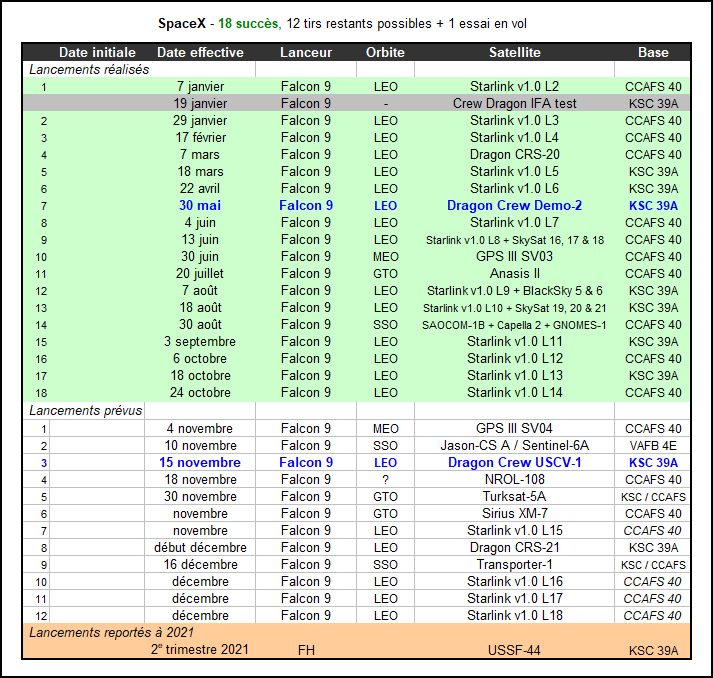
Task: Click the GTO orbit for '20 juillet'
Action: (386, 274)
